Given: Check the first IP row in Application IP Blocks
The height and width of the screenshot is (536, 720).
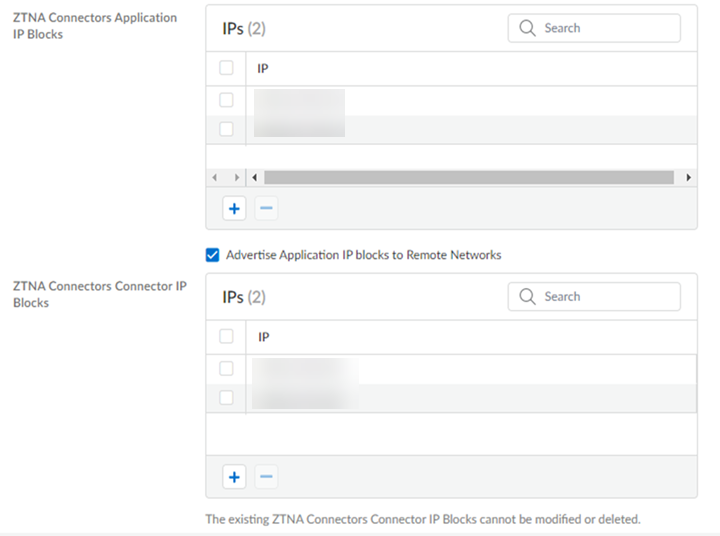Looking at the screenshot, I should (x=226, y=100).
